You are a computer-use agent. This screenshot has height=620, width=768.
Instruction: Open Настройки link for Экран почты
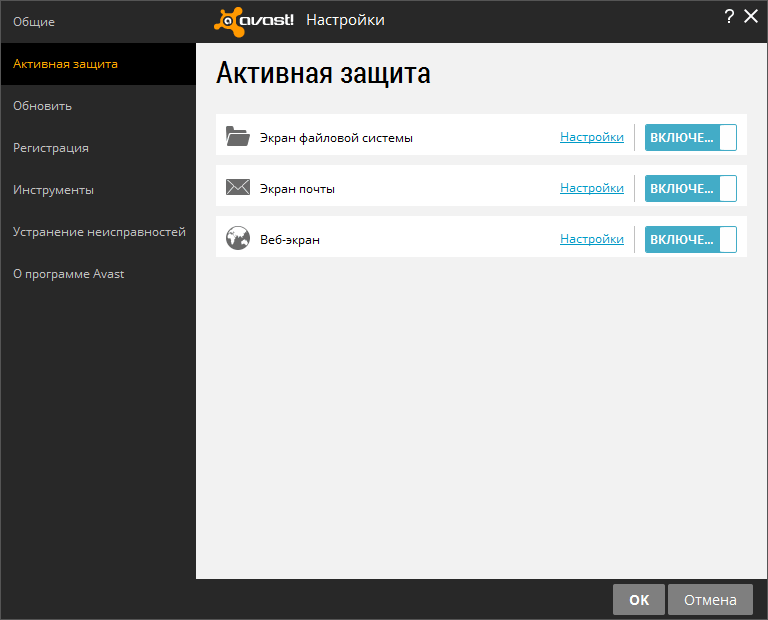click(x=592, y=188)
